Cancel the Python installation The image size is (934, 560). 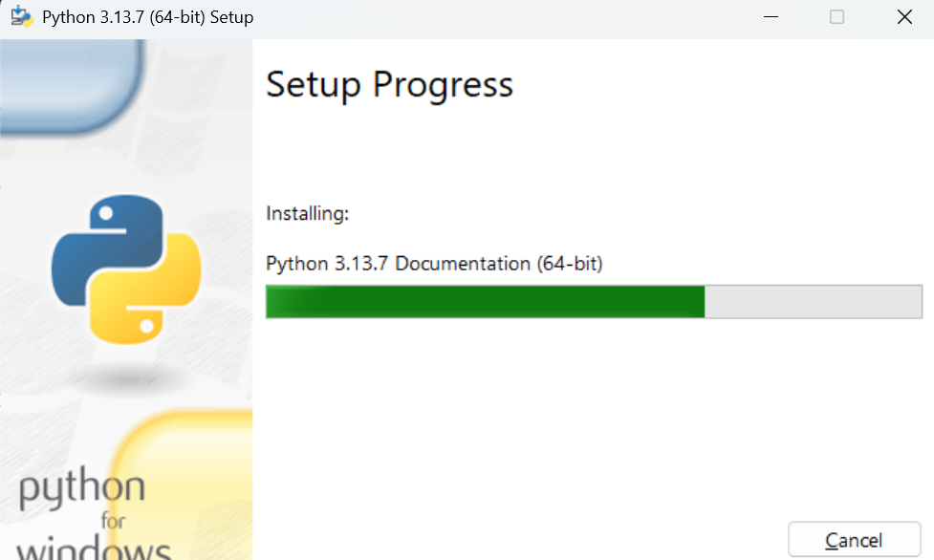[854, 540]
